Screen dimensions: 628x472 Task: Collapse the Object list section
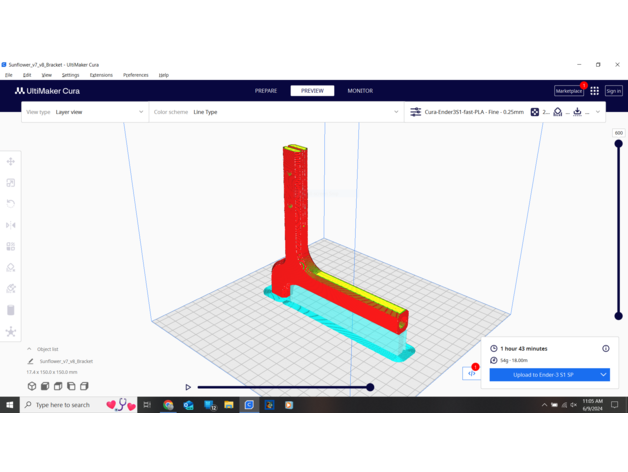pos(29,349)
